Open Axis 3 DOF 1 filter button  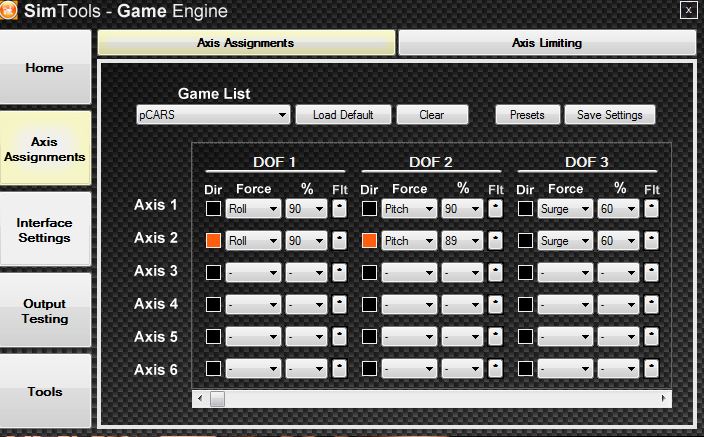coord(339,273)
